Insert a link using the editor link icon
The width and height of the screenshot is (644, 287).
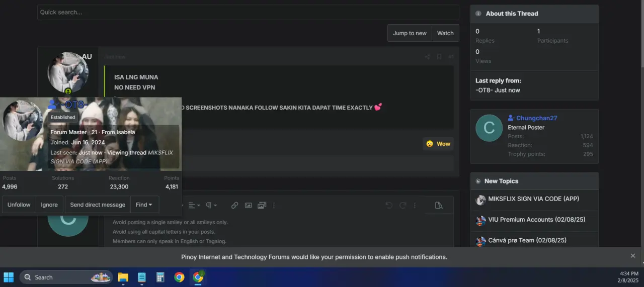[234, 205]
